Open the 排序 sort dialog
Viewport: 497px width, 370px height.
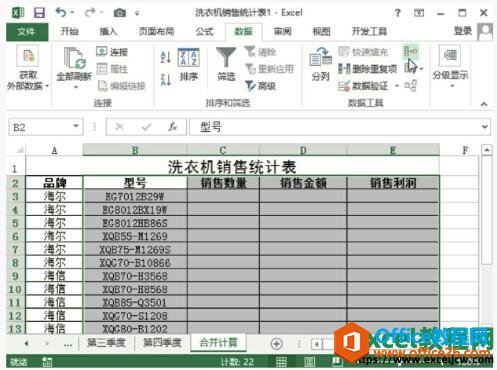point(189,65)
